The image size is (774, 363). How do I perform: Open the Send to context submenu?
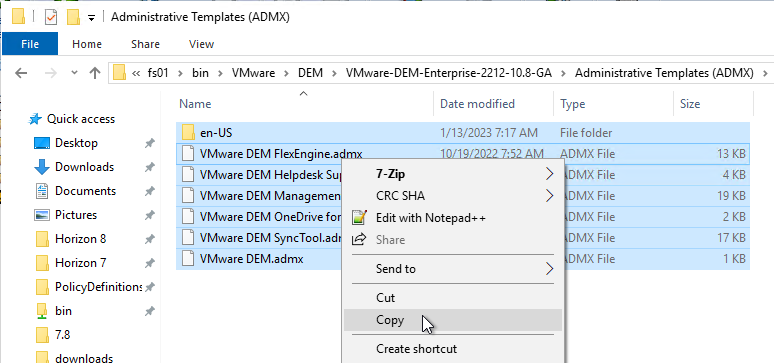click(453, 269)
